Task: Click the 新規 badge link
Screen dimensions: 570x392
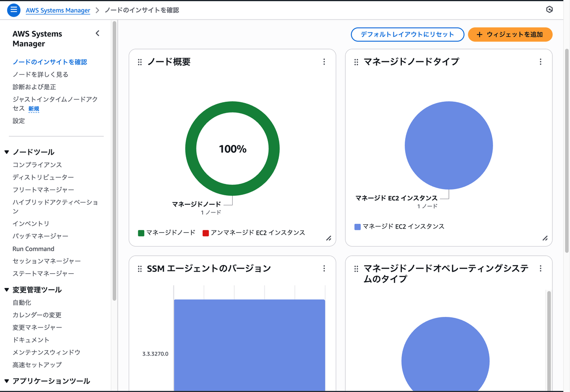Action: coord(34,109)
